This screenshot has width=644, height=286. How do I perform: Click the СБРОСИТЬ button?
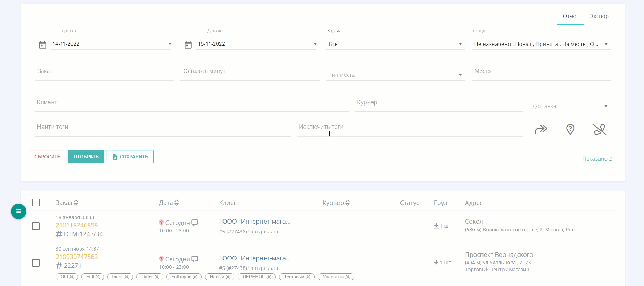tap(47, 157)
